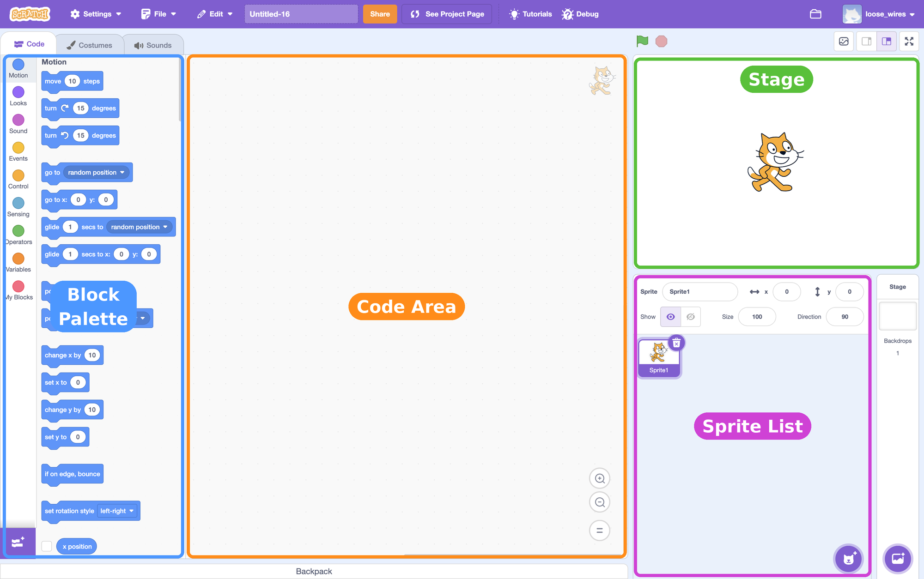Open the File menu
The width and height of the screenshot is (924, 579).
tap(158, 14)
